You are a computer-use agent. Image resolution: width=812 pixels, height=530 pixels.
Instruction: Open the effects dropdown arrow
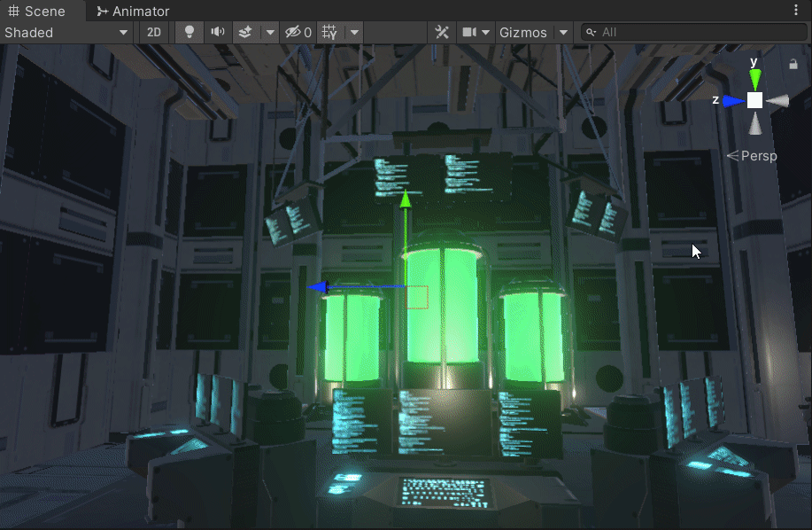tap(269, 32)
